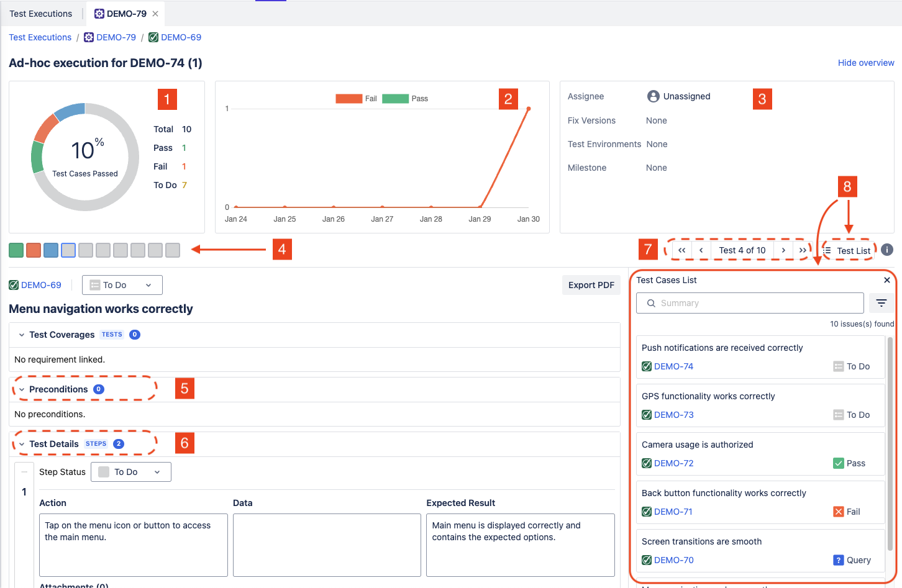This screenshot has width=902, height=588.
Task: Jump to last test using double-right arrow
Action: [x=803, y=250]
